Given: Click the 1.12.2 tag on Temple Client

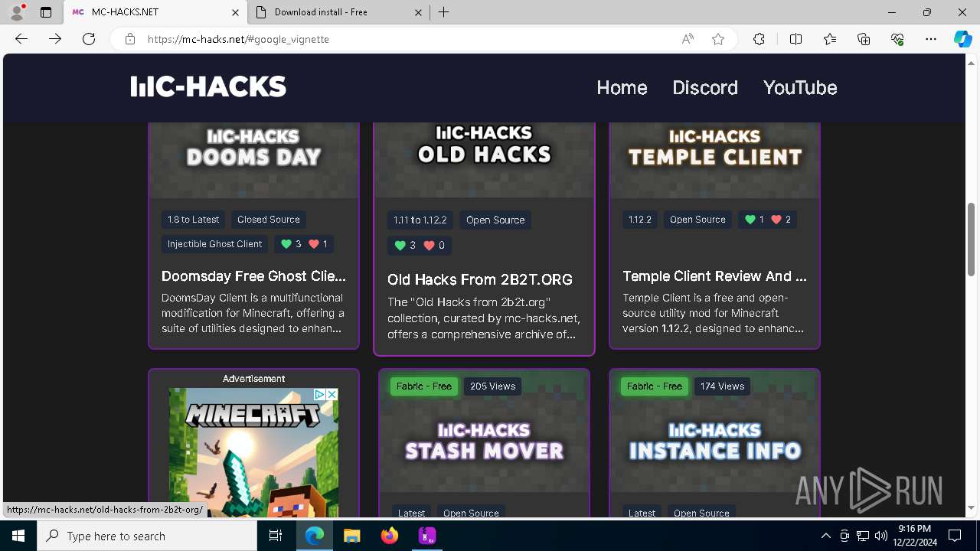Looking at the screenshot, I should [639, 220].
